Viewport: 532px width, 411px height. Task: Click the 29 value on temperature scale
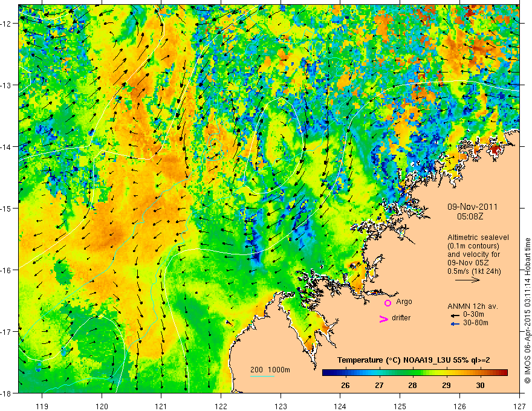point(446,386)
